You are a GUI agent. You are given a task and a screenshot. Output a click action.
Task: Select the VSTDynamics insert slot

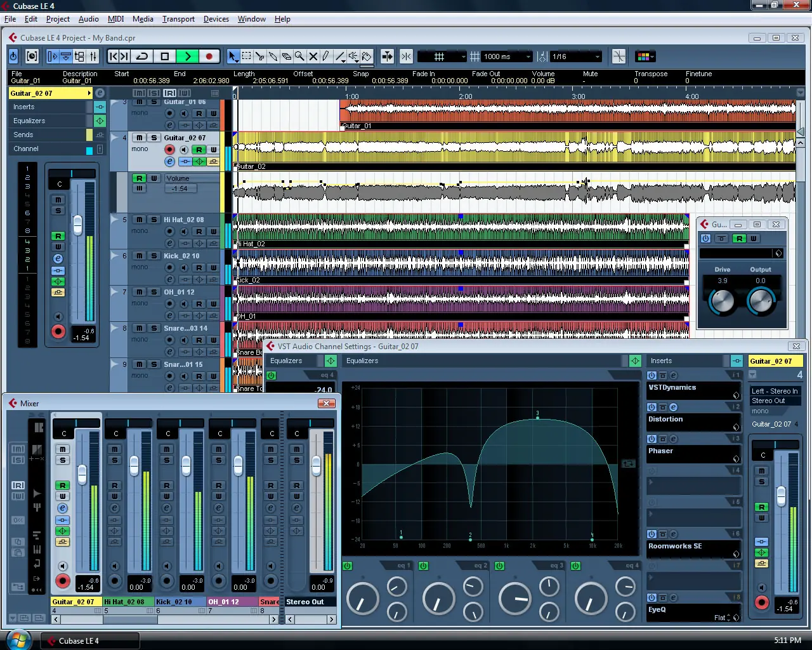point(694,390)
